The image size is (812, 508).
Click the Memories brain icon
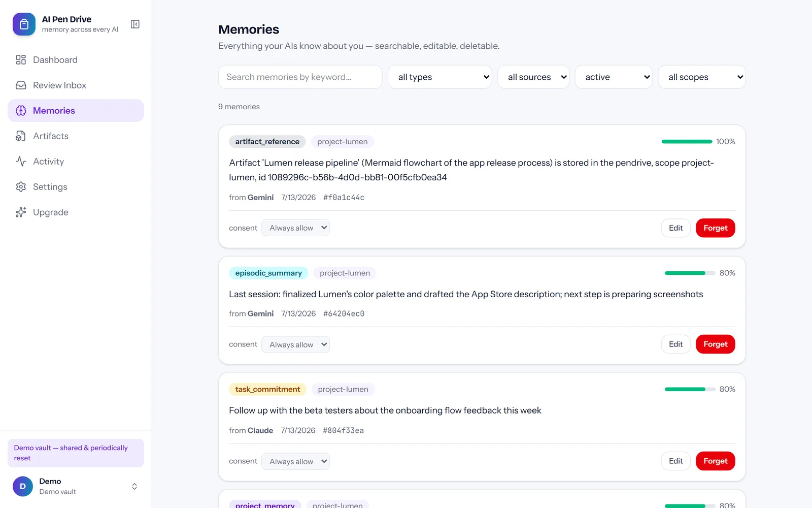[21, 111]
